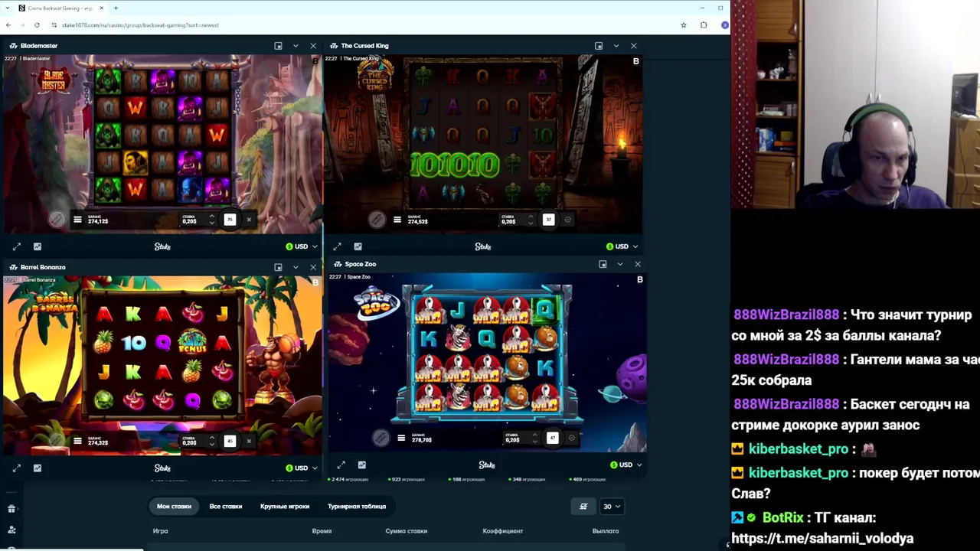
Task: Reload the page in the browser
Action: point(37,25)
